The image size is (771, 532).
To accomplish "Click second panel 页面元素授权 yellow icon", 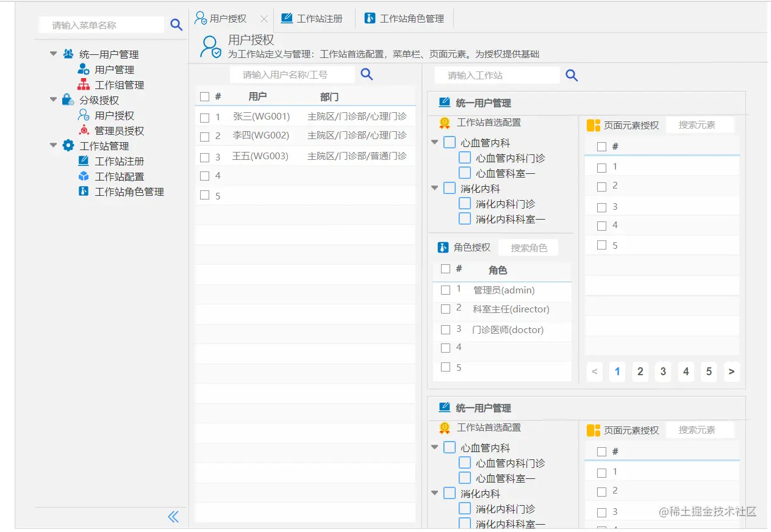I will click(593, 430).
